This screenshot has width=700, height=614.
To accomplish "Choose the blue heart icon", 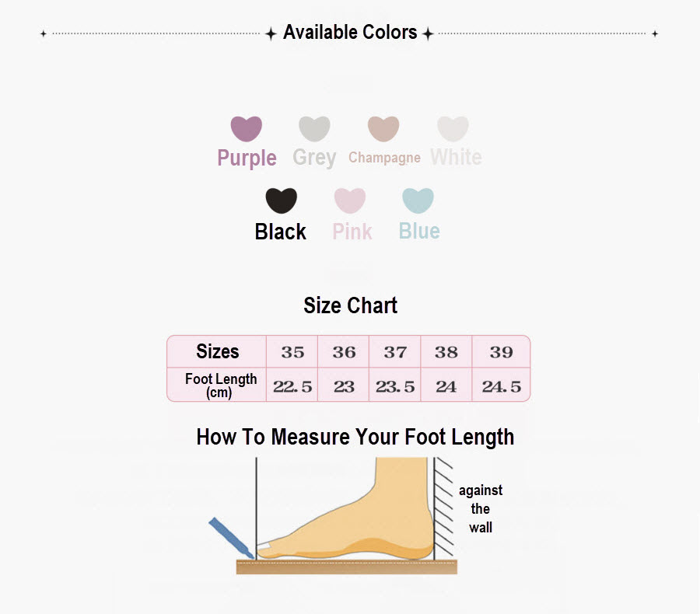I will click(x=418, y=201).
